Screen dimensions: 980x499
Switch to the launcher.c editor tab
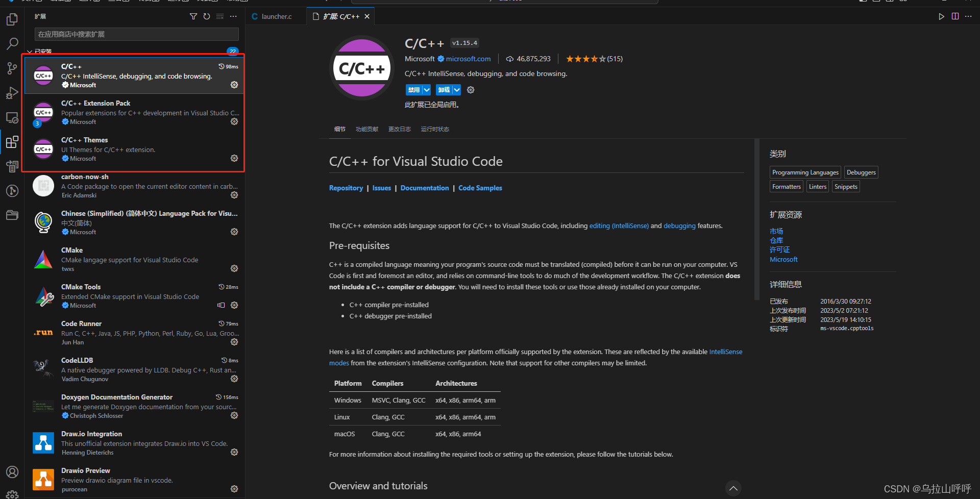(276, 17)
